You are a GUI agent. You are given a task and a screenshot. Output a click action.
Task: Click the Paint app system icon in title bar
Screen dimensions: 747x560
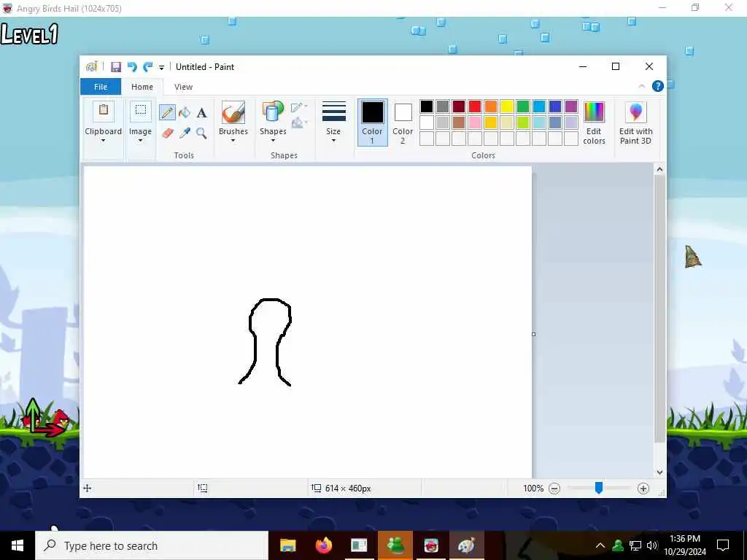(x=91, y=67)
